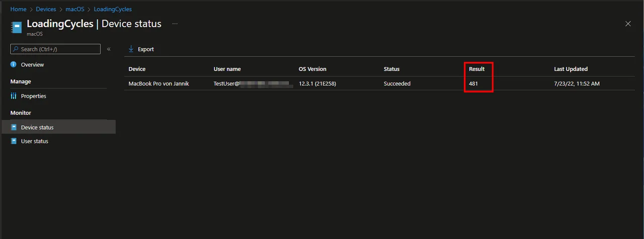Close the Device status blade
Viewport: 644px width, 239px height.
[x=628, y=24]
